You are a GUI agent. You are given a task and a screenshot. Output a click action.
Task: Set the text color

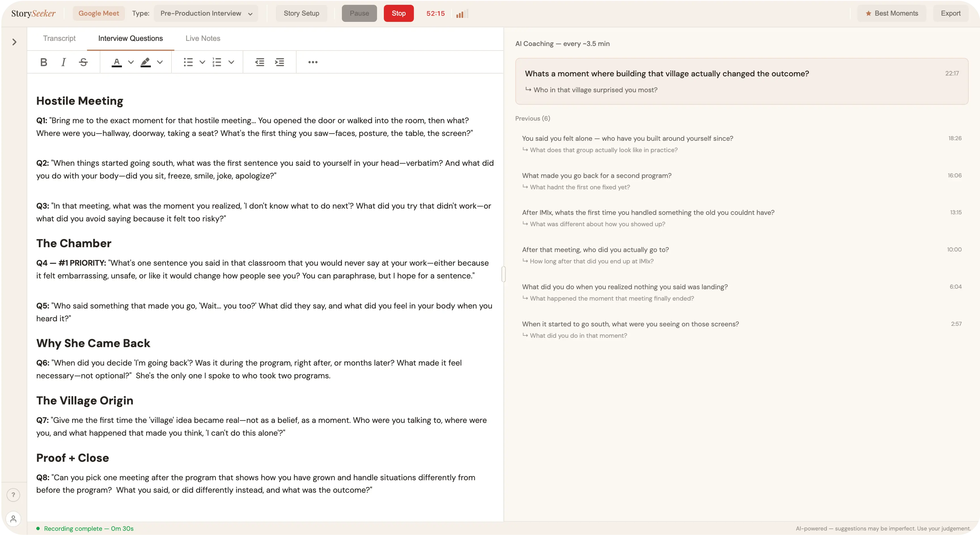click(117, 62)
